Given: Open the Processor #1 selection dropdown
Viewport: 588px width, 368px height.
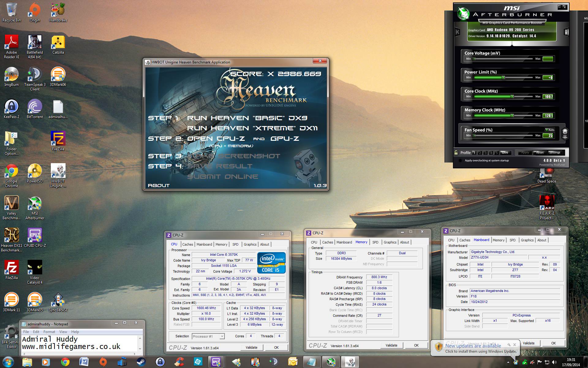Looking at the screenshot, I should point(208,336).
